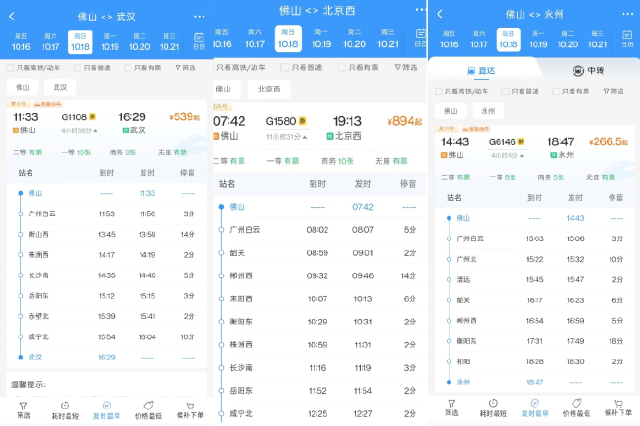Select 郴州西 stop row of G1580

320,276
